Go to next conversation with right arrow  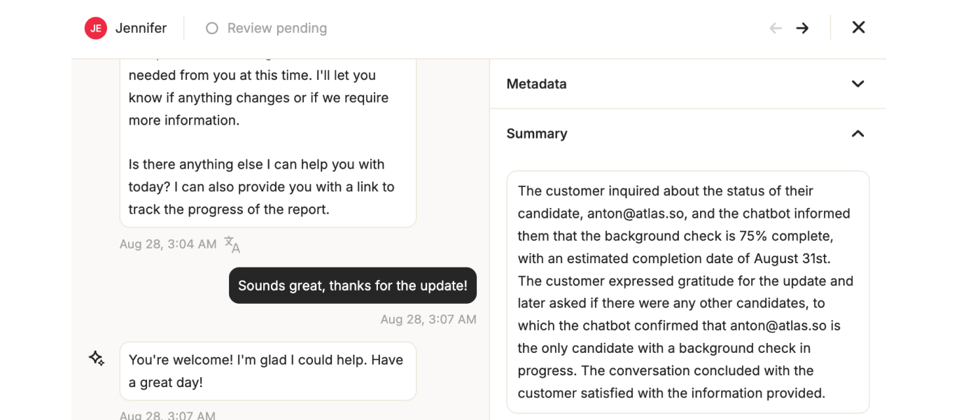click(x=802, y=28)
